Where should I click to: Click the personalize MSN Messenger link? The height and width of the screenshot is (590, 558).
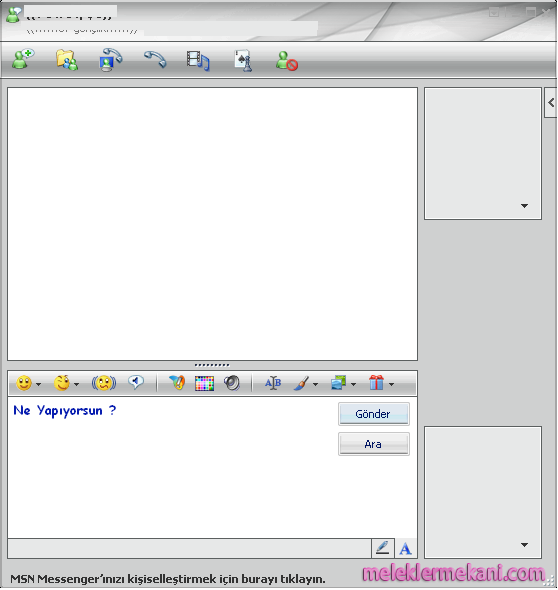(168, 579)
